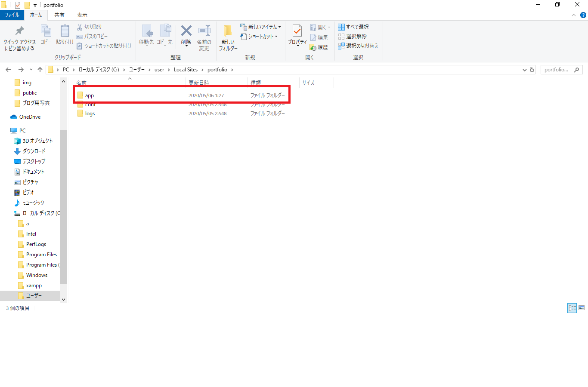
Task: Click Invert selection (選択の切り替え)
Action: click(358, 46)
